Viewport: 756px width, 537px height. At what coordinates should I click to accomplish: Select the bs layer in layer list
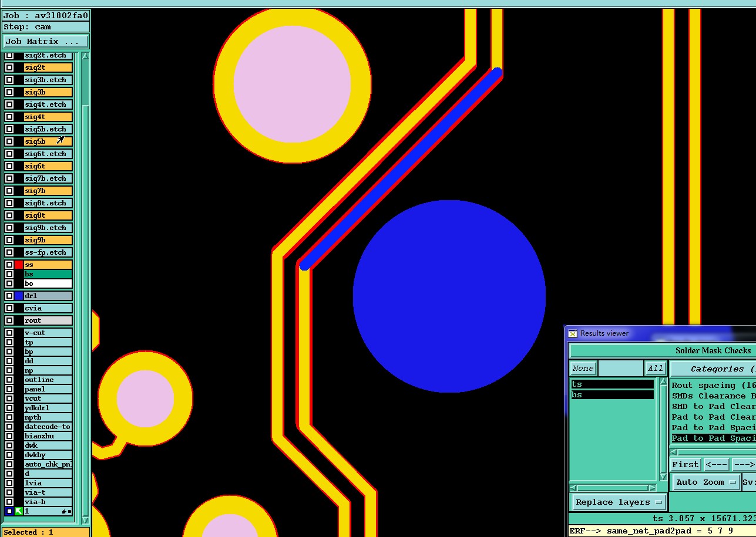tap(48, 274)
